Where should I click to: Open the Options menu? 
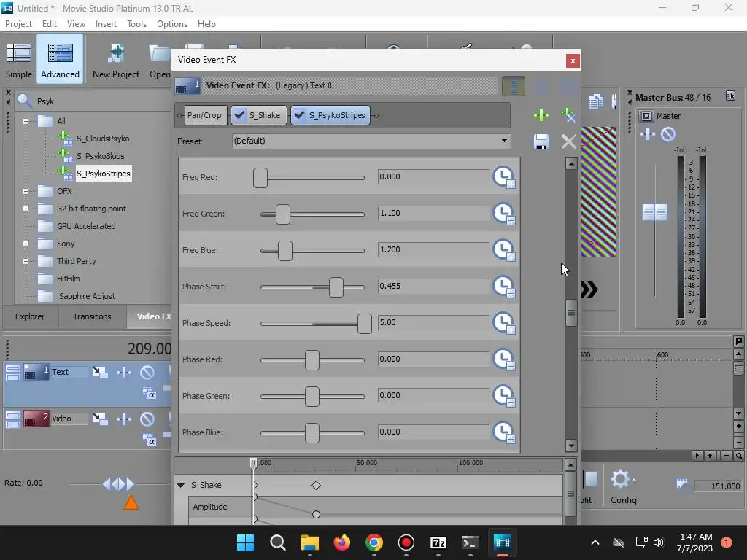172,24
